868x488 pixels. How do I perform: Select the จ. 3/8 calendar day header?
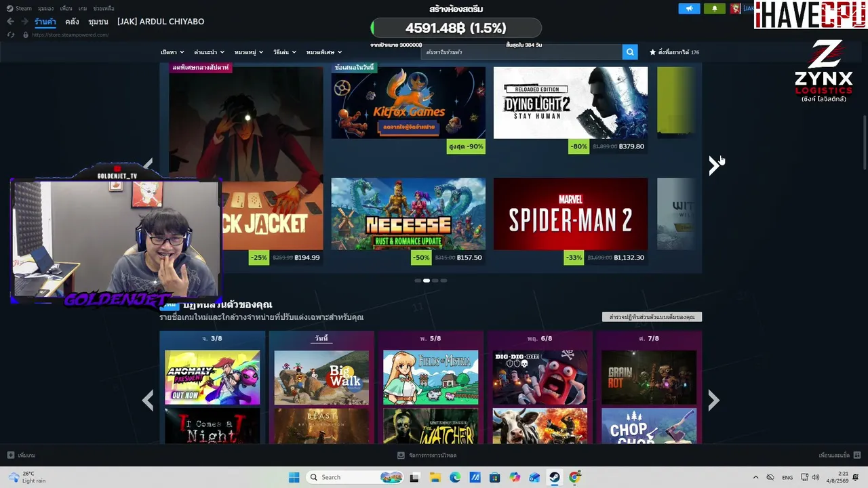pos(212,338)
